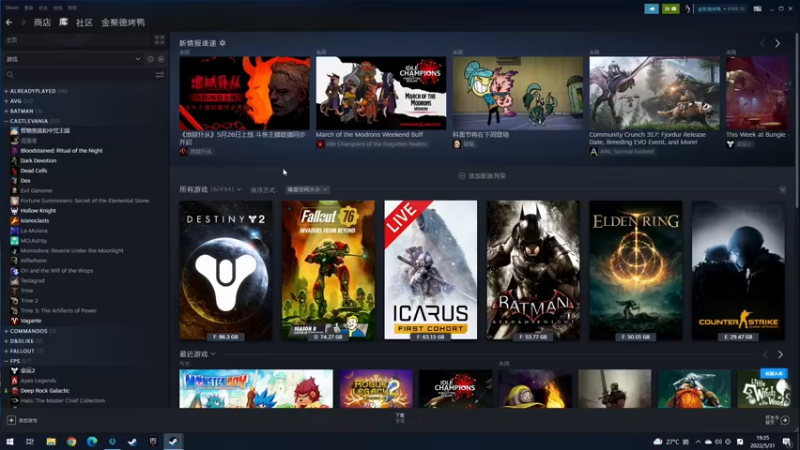The width and height of the screenshot is (800, 450).
Task: Open Batman Arkham Knight game cover
Action: pos(533,270)
